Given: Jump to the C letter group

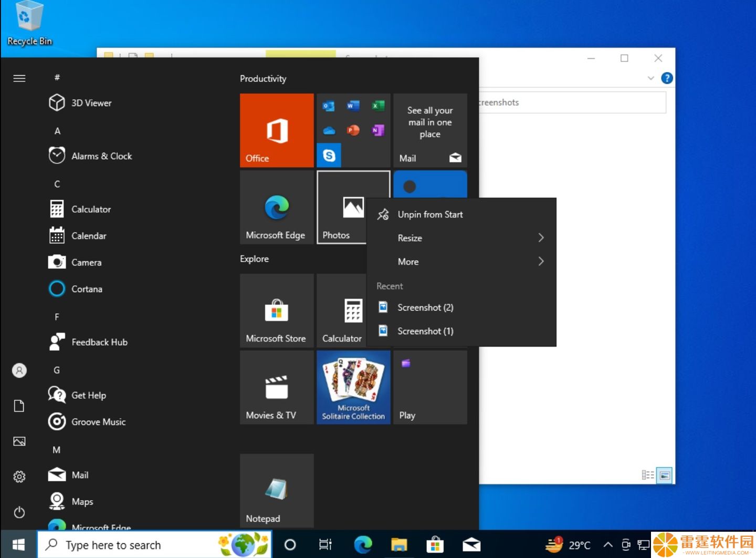Looking at the screenshot, I should click(57, 184).
